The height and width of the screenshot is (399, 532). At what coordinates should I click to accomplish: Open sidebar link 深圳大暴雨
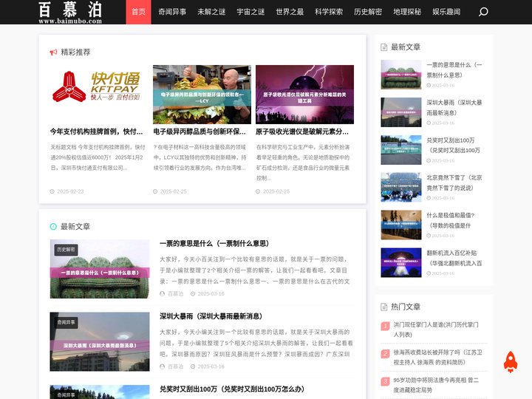454,108
